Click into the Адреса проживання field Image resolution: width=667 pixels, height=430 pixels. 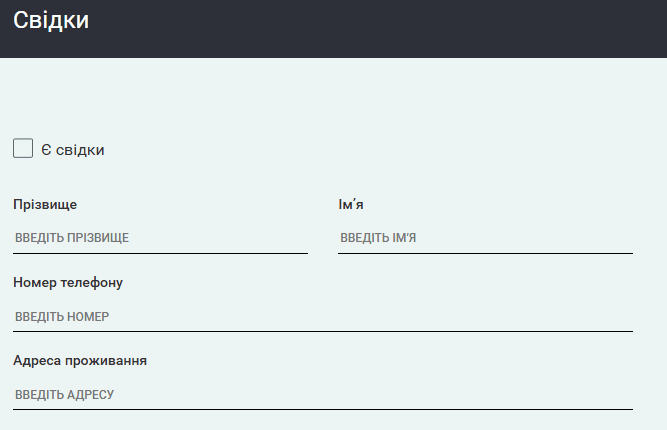click(x=323, y=394)
